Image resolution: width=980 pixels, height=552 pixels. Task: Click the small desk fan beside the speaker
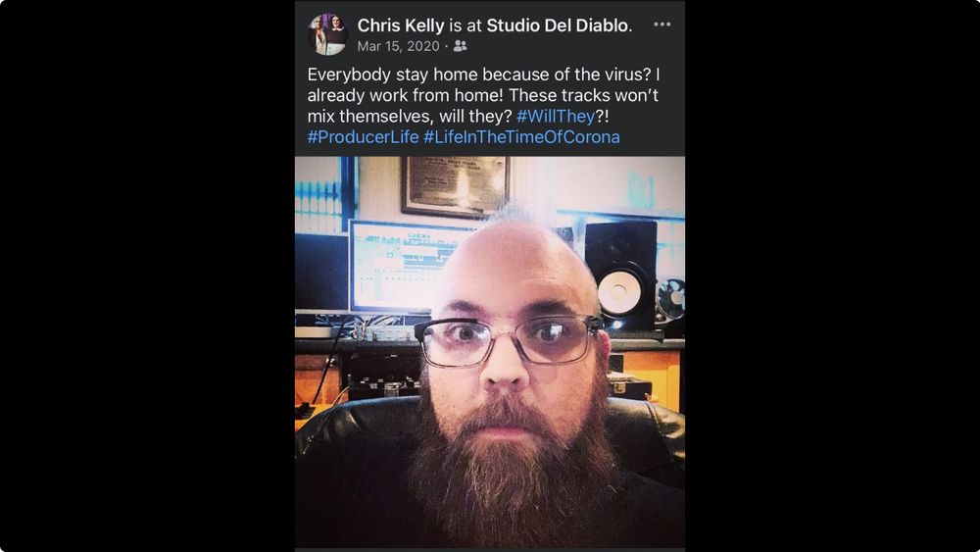point(670,300)
